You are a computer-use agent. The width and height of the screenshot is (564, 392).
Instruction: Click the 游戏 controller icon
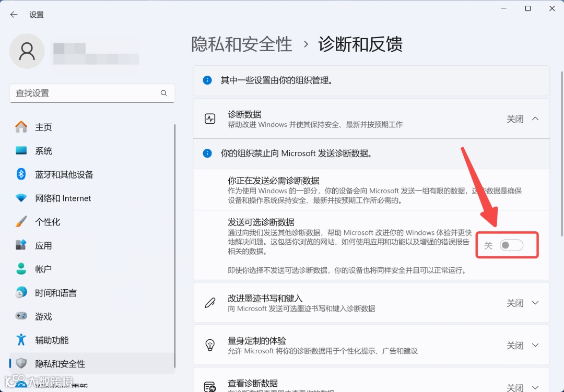click(x=21, y=316)
